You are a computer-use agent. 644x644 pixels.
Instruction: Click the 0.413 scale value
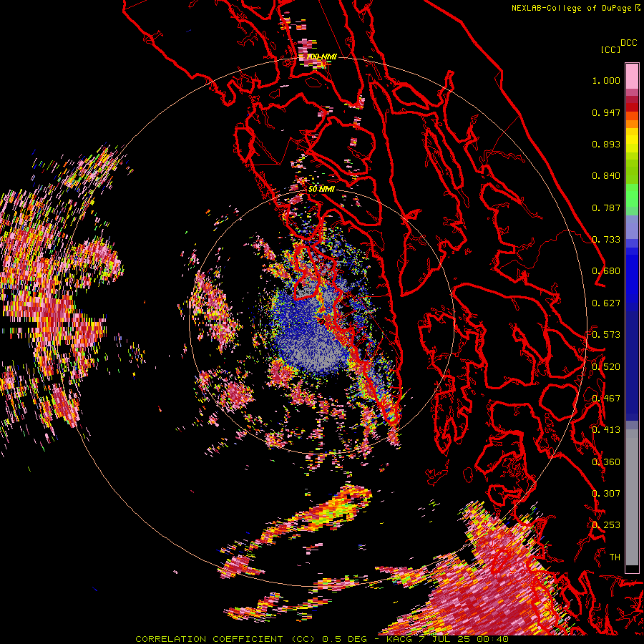click(x=606, y=430)
